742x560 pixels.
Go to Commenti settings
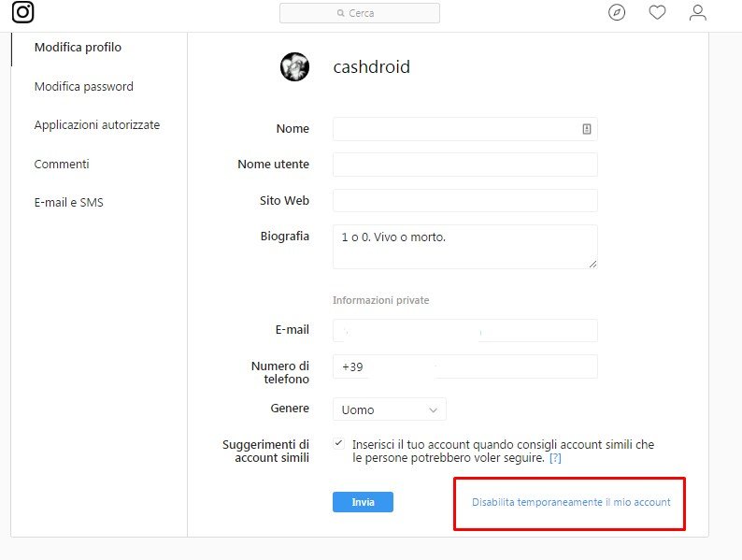[62, 165]
